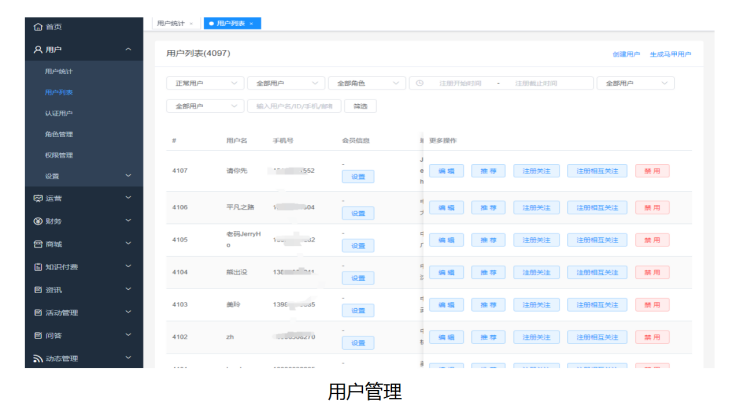Screen dimensions: 740x416
Task: Open 权限管理 in the sidebar
Action: (x=59, y=155)
